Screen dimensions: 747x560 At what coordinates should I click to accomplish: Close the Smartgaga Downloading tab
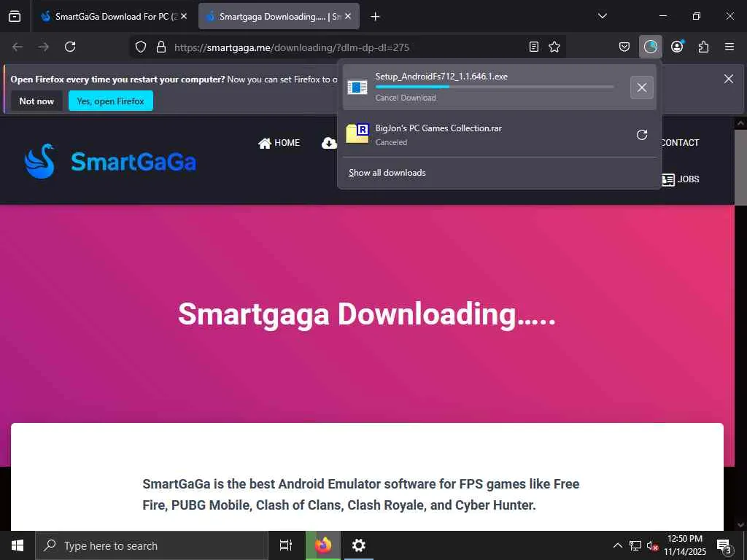click(348, 17)
